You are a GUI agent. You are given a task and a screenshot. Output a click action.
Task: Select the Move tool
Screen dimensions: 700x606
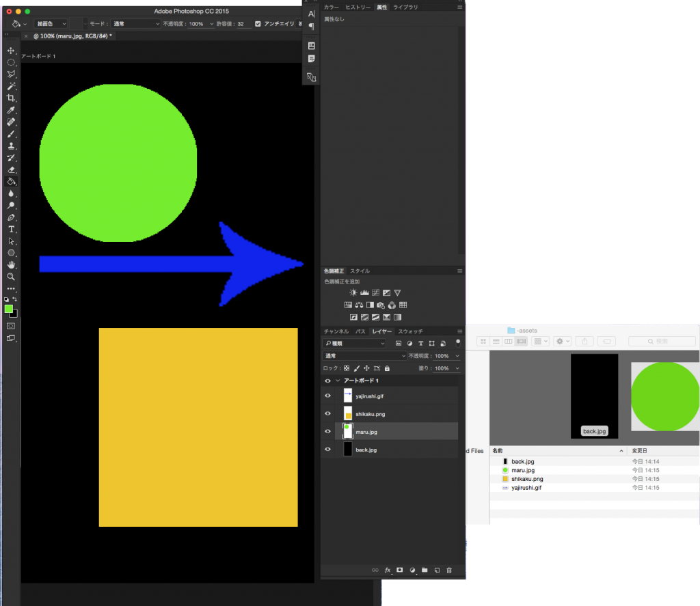(11, 51)
